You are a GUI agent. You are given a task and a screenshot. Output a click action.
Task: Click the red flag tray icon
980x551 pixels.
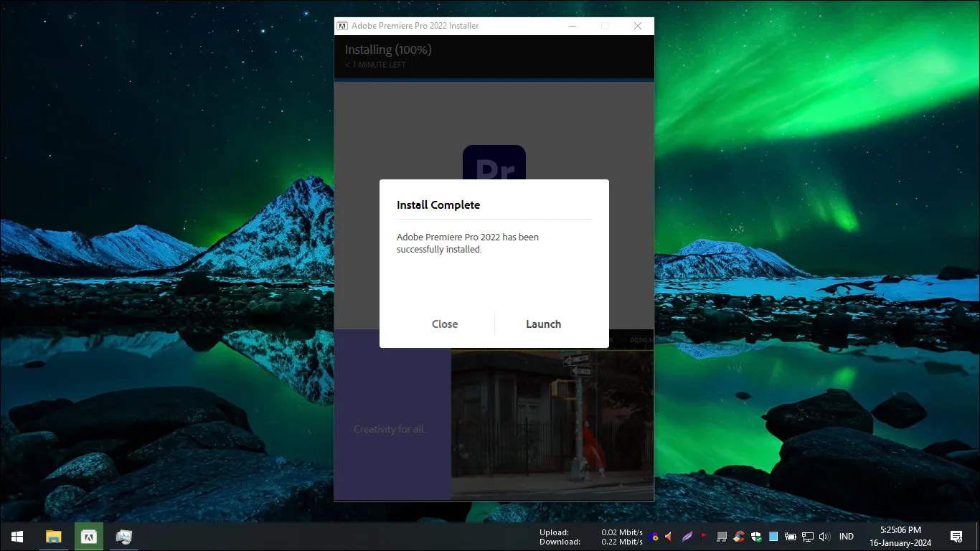coord(703,536)
